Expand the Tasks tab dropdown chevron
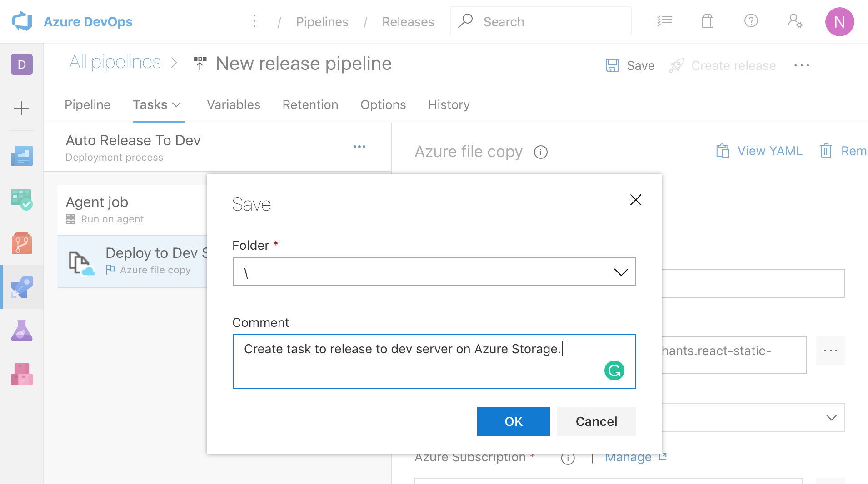The height and width of the screenshot is (484, 868). [x=177, y=105]
